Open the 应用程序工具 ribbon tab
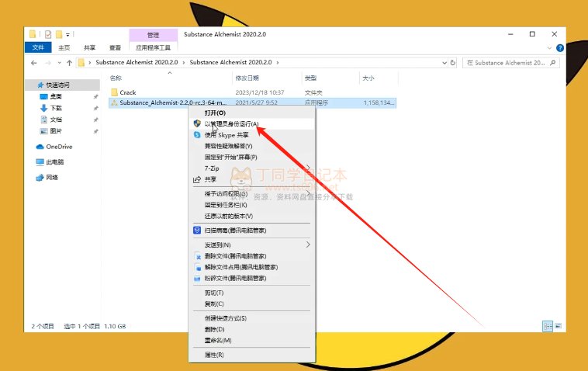This screenshot has height=371, width=588. pos(153,47)
